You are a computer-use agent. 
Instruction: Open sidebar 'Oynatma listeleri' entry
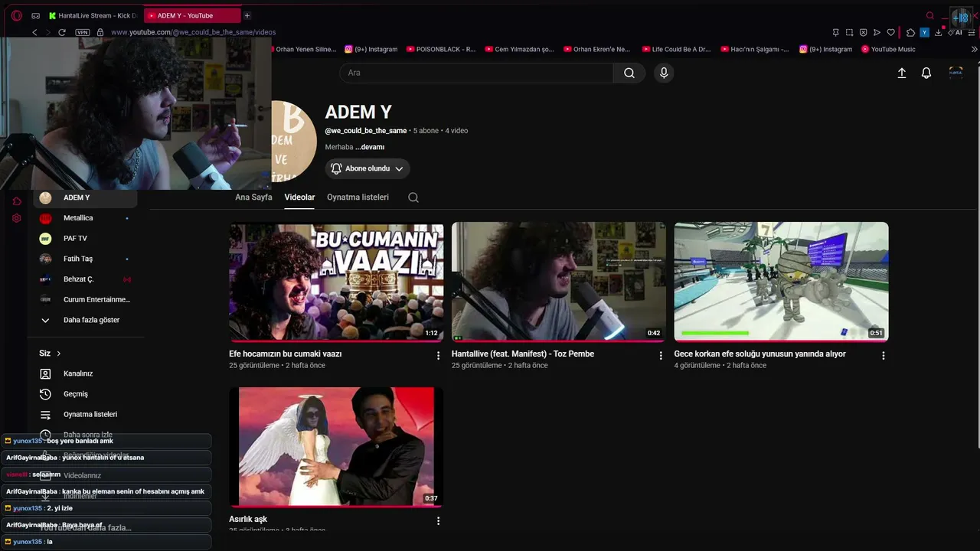click(x=85, y=415)
